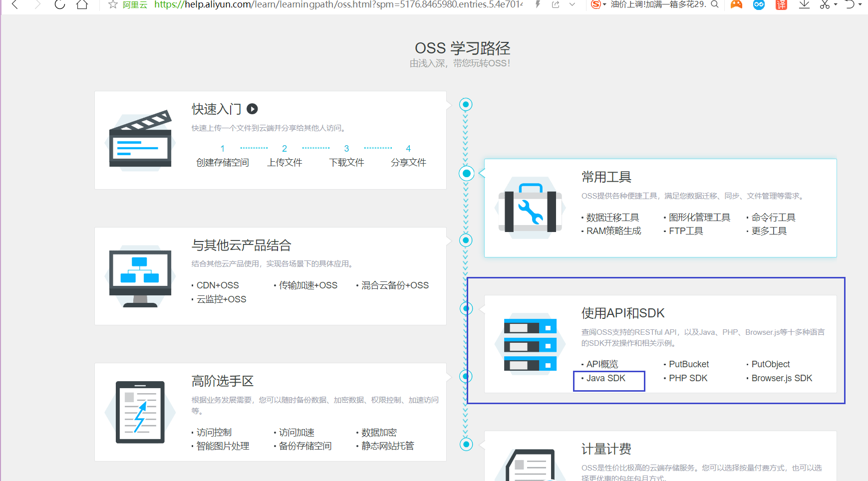Open translate extension icon

click(x=781, y=4)
